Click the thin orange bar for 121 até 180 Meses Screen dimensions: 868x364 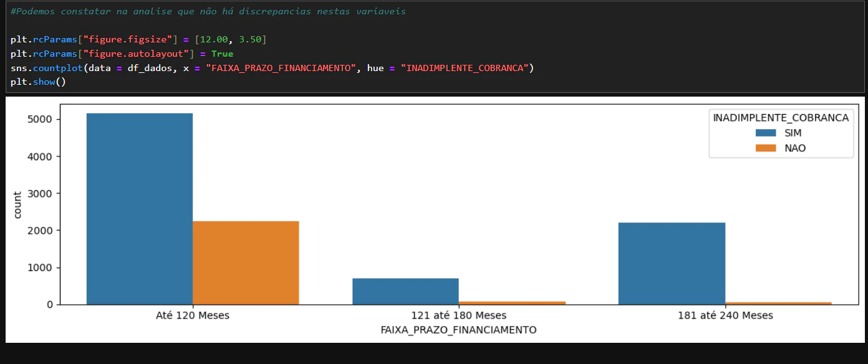pos(512,303)
